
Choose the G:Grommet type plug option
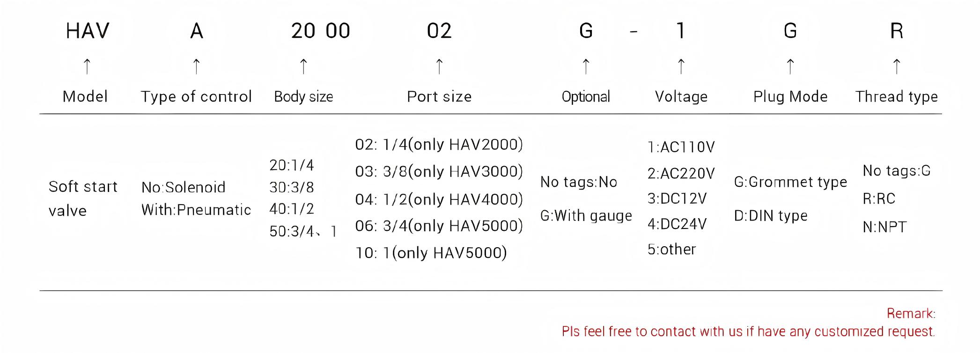tap(790, 182)
